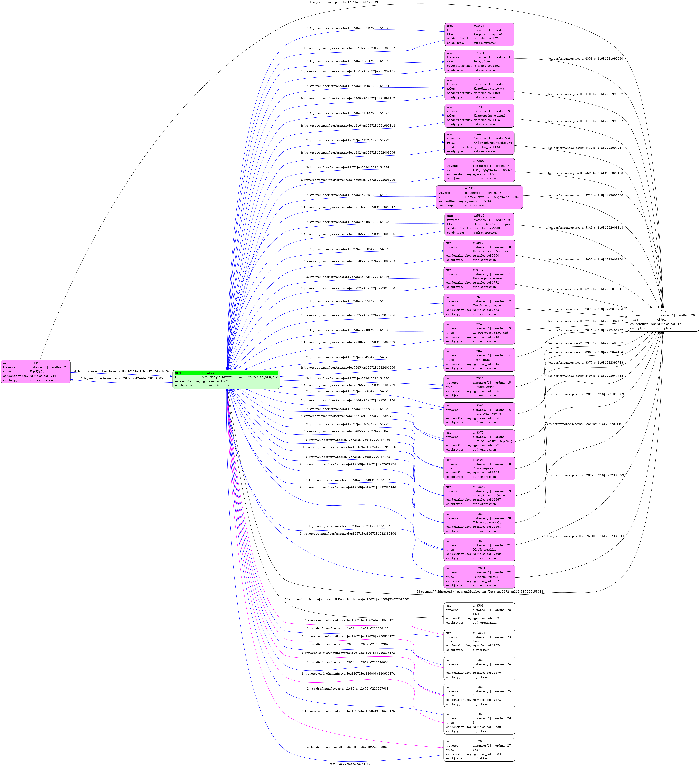Click the oi:216 Αθήνα place node
The height and width of the screenshot is (767, 700).
[663, 320]
